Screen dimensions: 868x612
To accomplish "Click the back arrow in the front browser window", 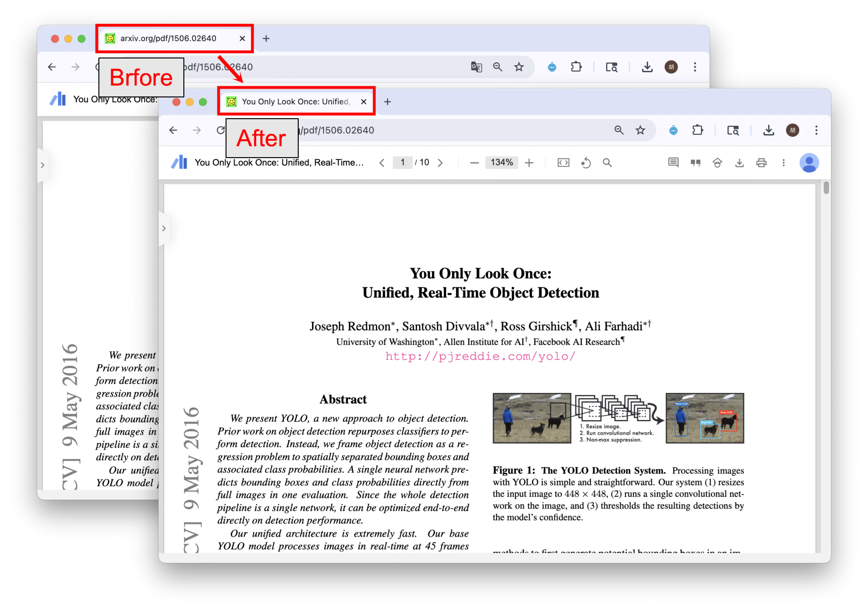I will coord(173,130).
